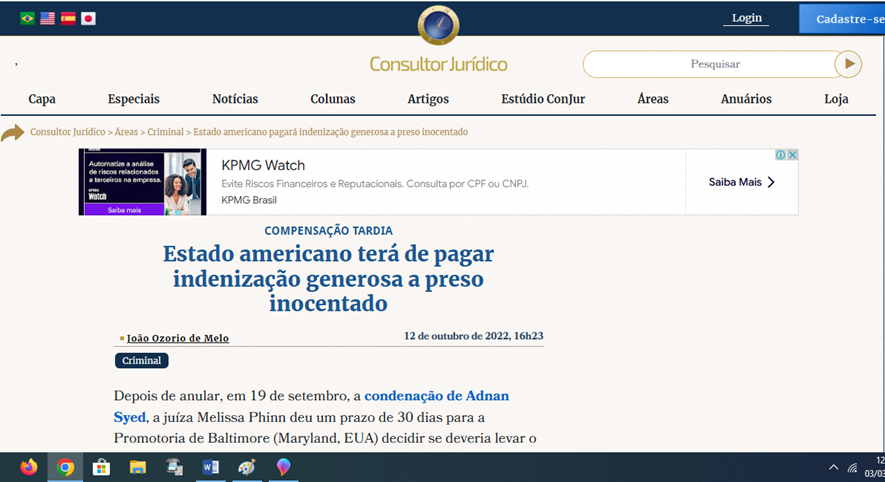Viewport: 885px width, 482px height.
Task: Switch language with the US flag
Action: (x=47, y=19)
